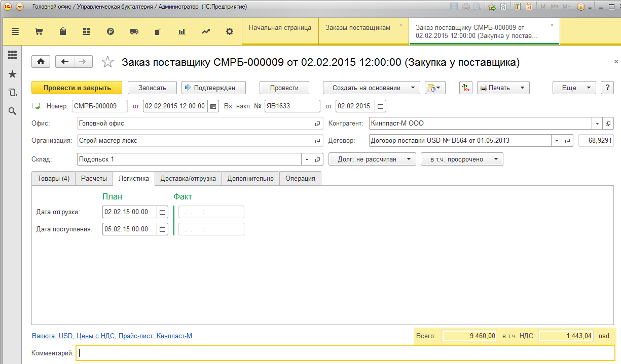This screenshot has height=364, width=621.
Task: Pick planned arrival date from calendar
Action: (x=163, y=229)
